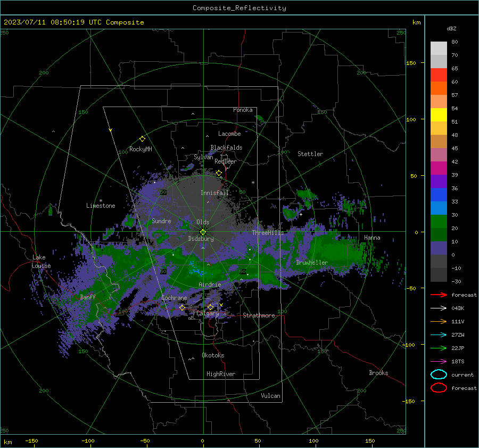This screenshot has height=448, width=479.
Task: Click the Sylvan label on the map
Action: (203, 157)
